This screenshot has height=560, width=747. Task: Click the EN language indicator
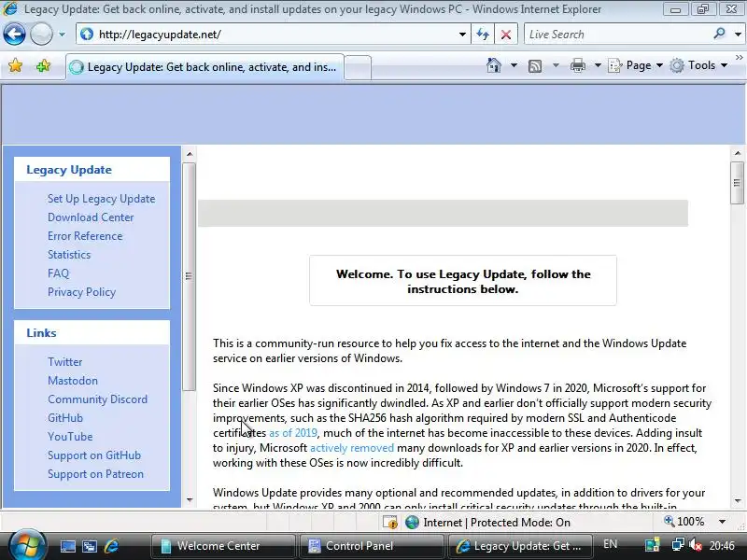611,544
